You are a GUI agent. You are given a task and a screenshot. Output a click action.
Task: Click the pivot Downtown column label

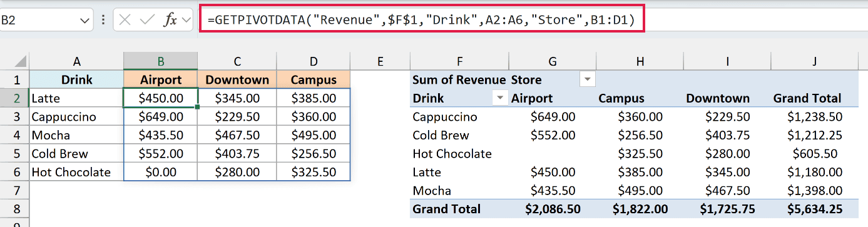pos(727,98)
